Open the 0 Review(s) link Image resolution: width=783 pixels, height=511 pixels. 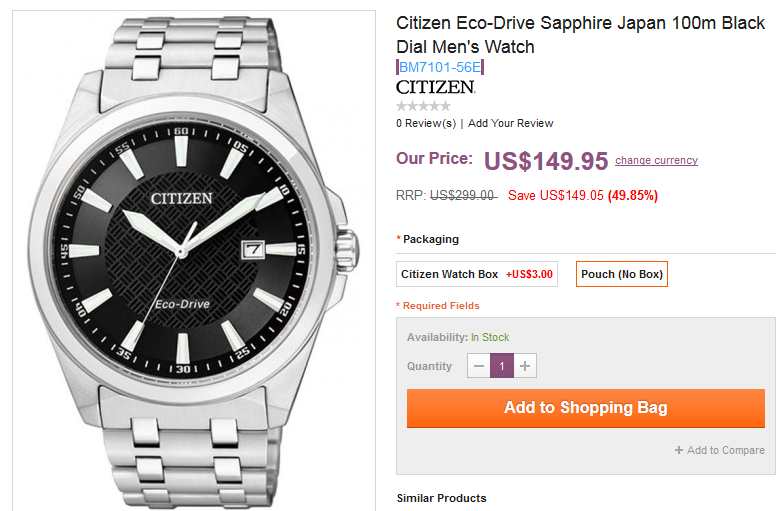pos(425,123)
